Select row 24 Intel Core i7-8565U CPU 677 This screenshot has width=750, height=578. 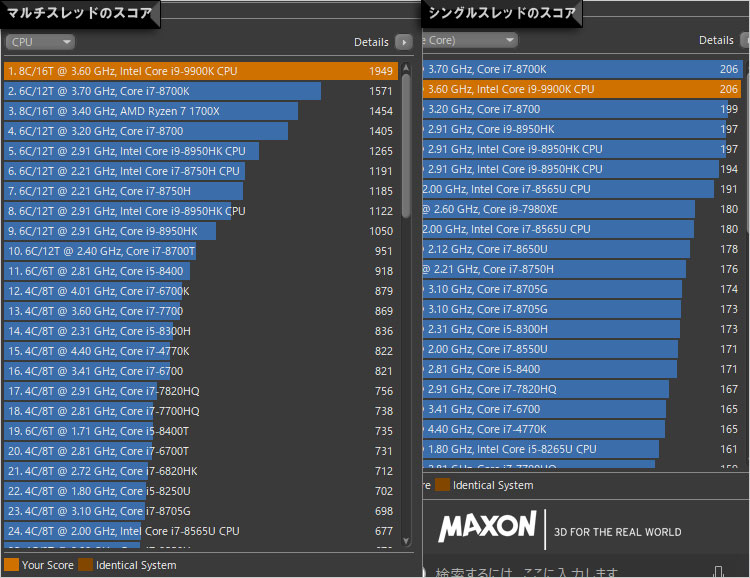click(201, 531)
